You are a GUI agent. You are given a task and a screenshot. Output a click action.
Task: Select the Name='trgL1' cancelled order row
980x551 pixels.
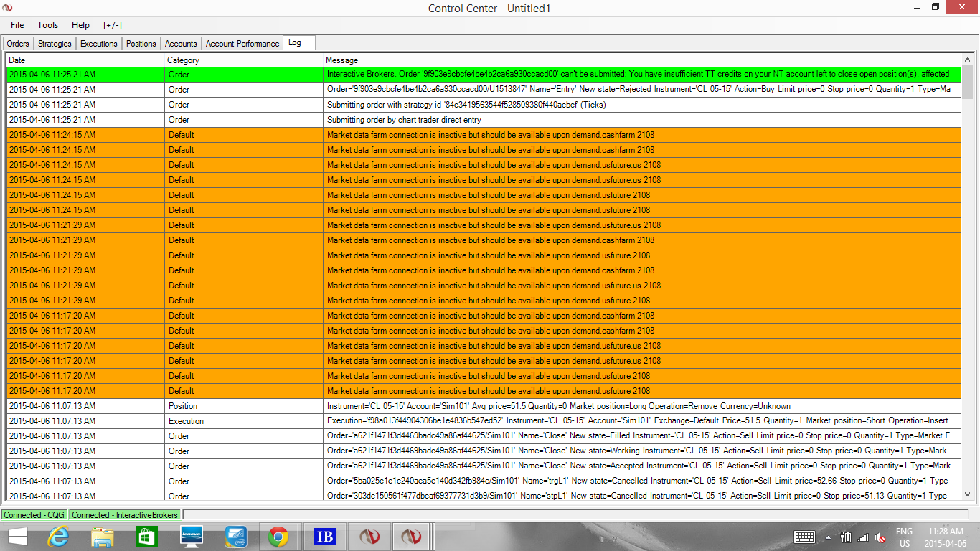click(484, 481)
